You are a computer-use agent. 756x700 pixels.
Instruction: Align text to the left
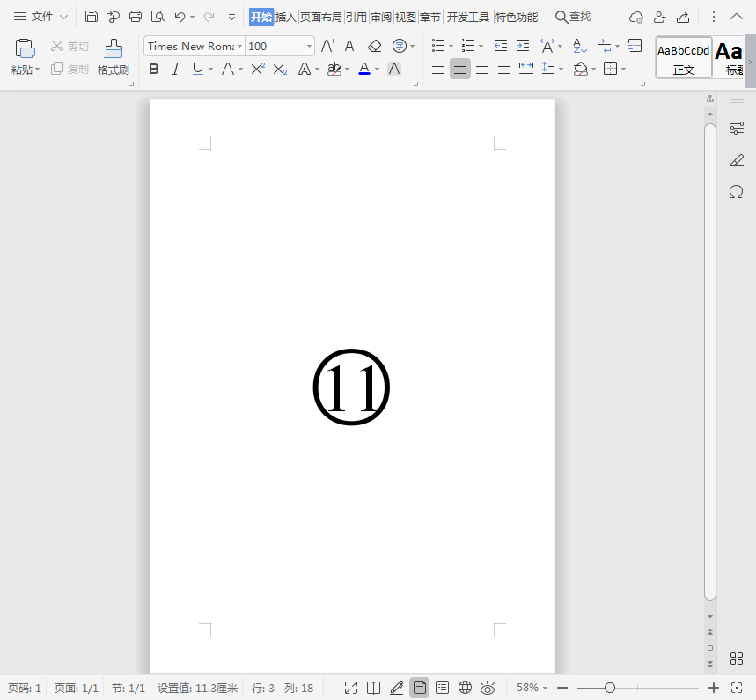tap(437, 69)
